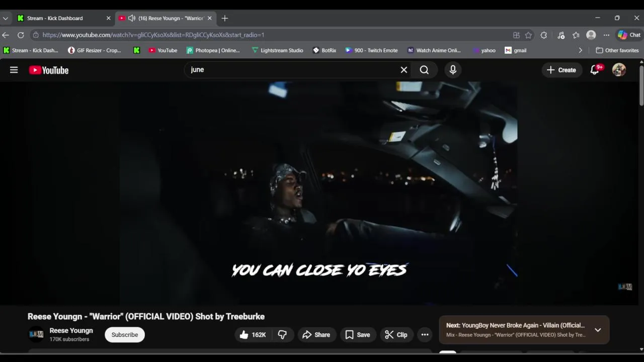Save the video to a playlist

[x=358, y=335]
